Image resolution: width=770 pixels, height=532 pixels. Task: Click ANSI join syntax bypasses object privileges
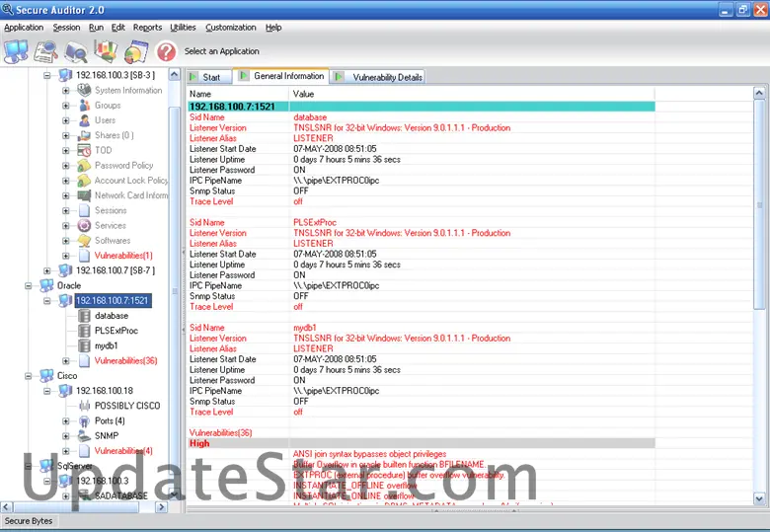coord(370,454)
